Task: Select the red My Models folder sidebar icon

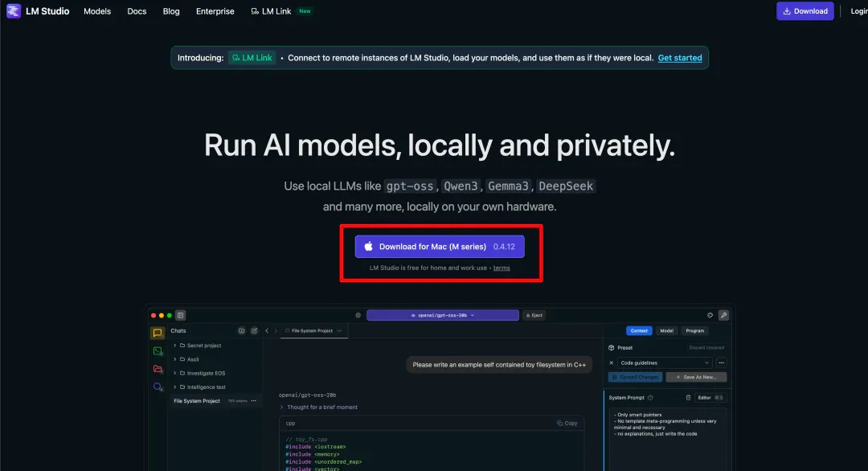Action: pyautogui.click(x=158, y=369)
